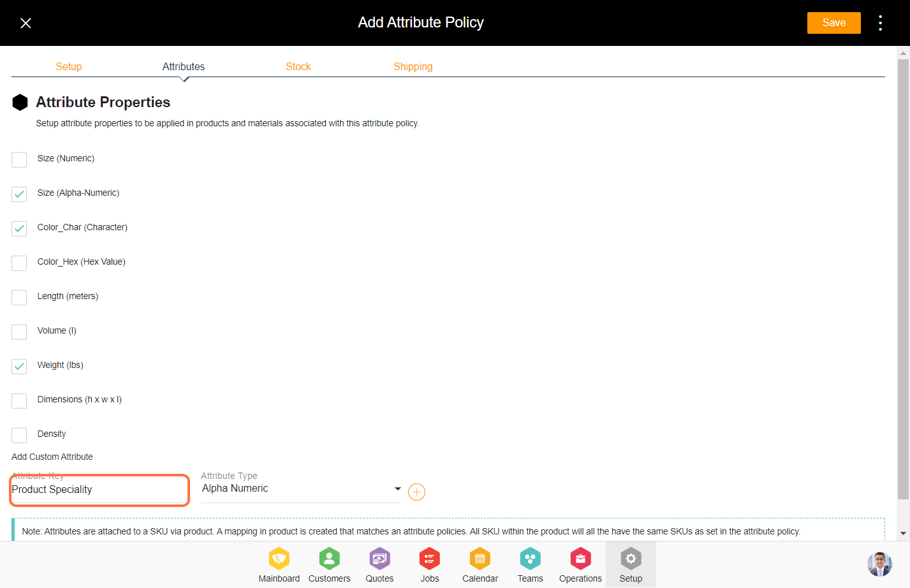
Task: Check the Density attribute box
Action: [x=19, y=435]
